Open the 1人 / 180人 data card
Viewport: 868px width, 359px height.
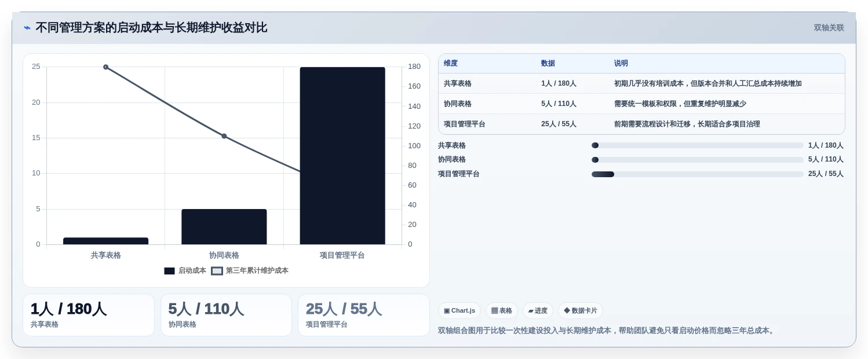click(x=89, y=315)
